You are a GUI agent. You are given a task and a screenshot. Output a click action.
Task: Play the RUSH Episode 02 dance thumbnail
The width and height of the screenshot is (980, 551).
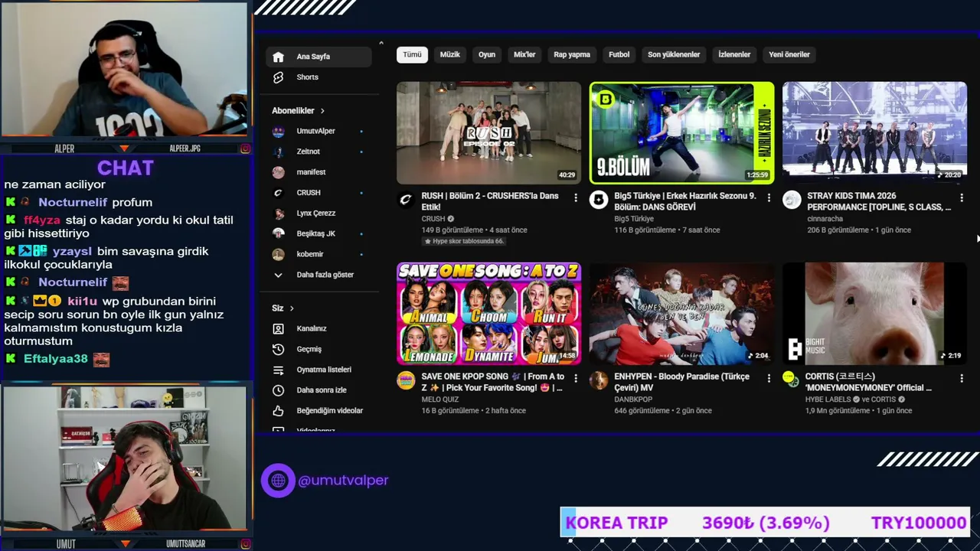(x=488, y=132)
